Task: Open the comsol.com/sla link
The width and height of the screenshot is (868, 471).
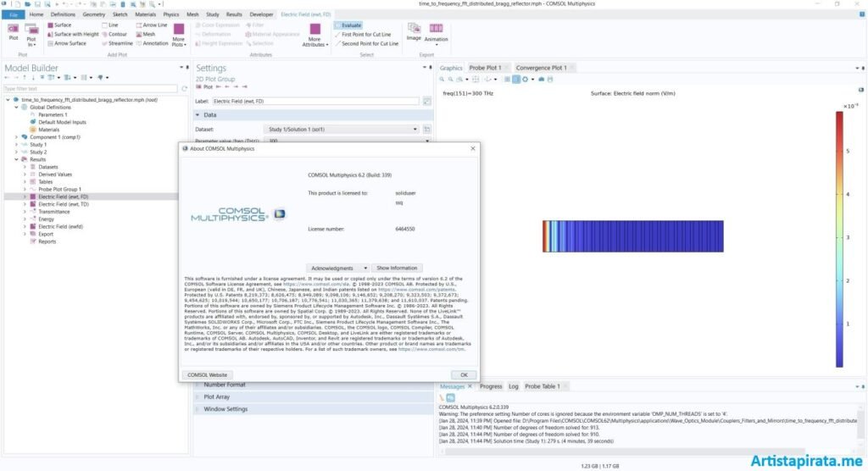Action: click(317, 284)
